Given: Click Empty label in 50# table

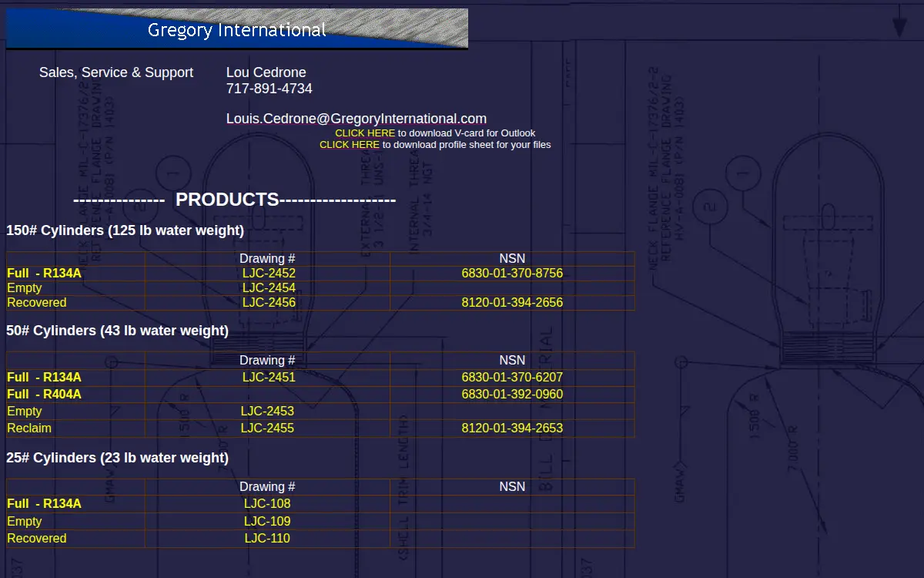Looking at the screenshot, I should [x=25, y=412].
